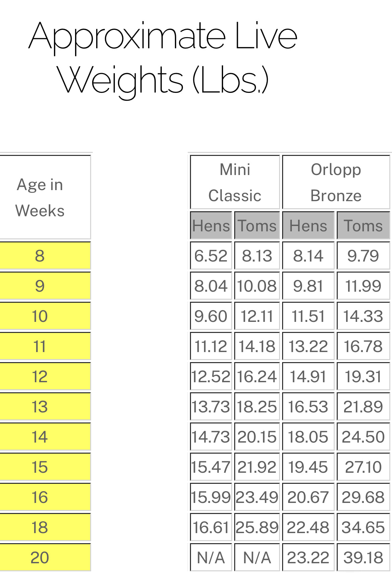
Task: Select the 16.24 weight cell
Action: (257, 377)
